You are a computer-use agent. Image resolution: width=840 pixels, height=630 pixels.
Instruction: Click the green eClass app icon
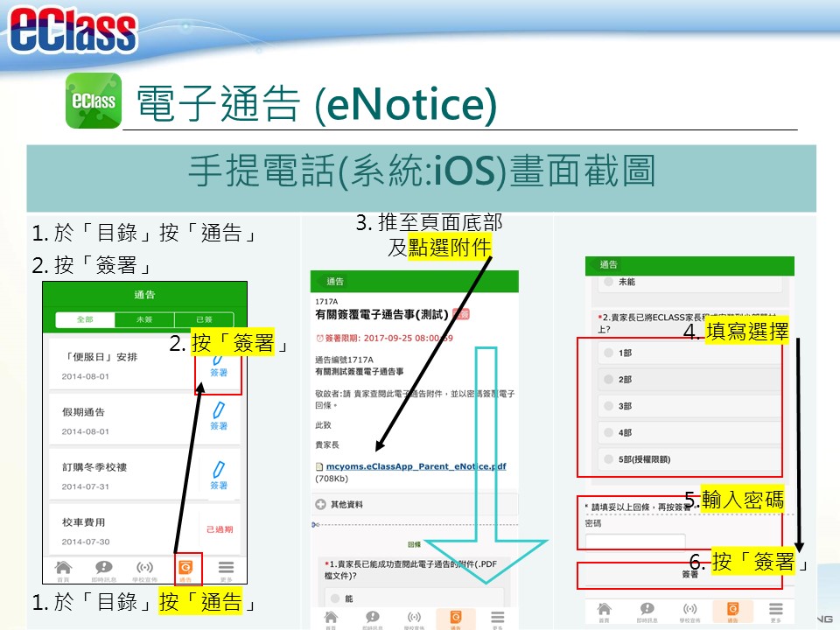[94, 101]
